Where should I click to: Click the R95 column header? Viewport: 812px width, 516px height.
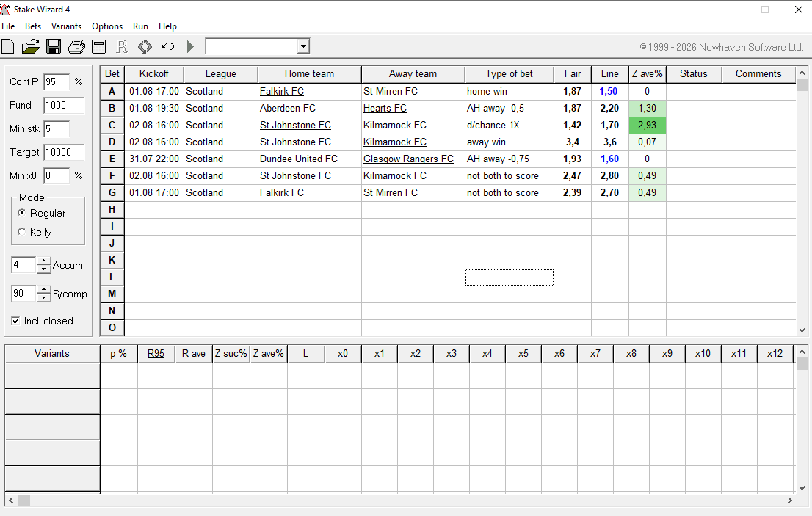pos(156,354)
